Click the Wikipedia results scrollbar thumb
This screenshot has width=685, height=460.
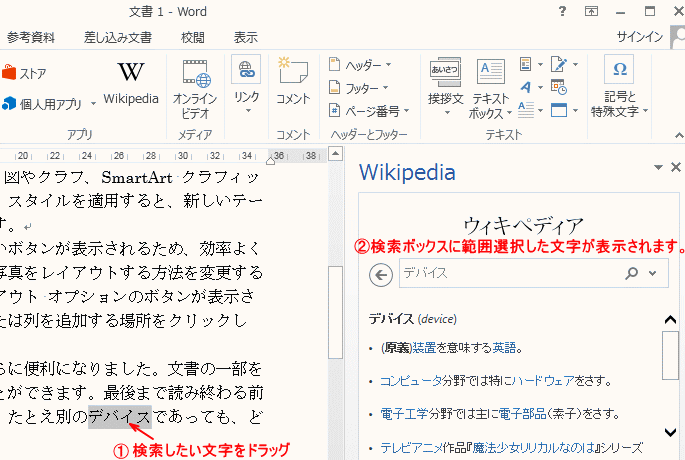(x=670, y=355)
